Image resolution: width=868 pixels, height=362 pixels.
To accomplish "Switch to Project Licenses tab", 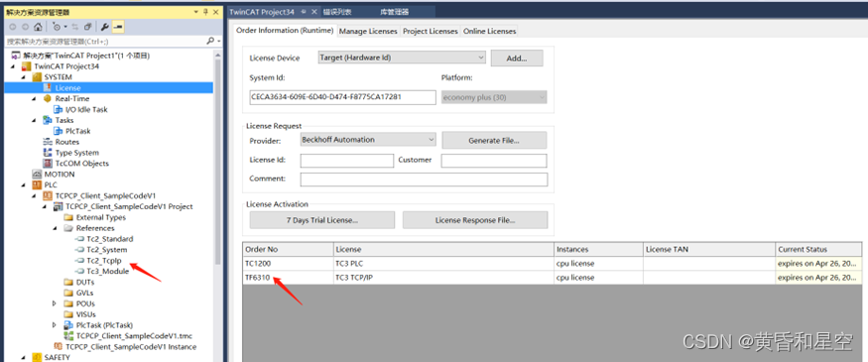I will pos(431,31).
